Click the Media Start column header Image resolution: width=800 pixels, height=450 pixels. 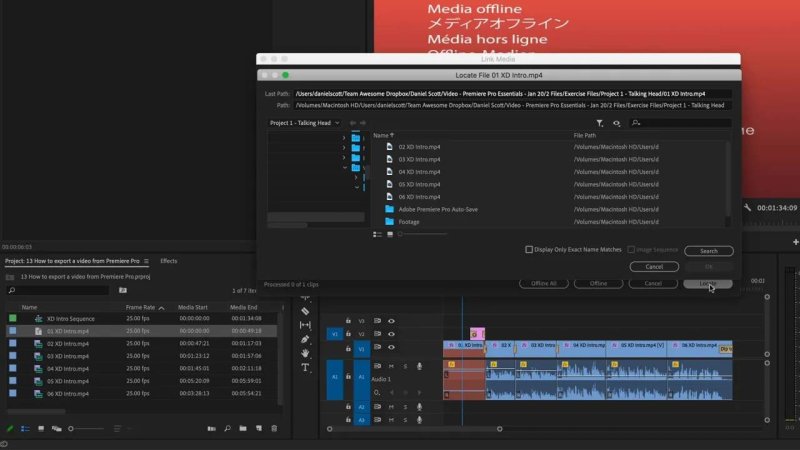(x=192, y=308)
